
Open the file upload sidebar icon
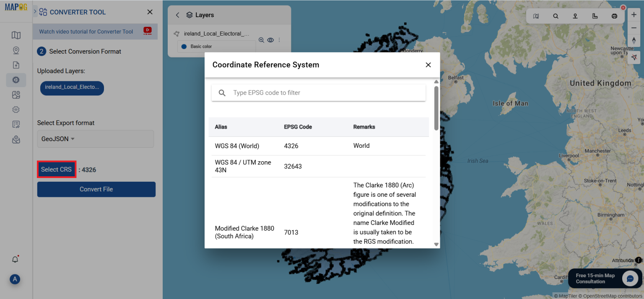(x=16, y=65)
